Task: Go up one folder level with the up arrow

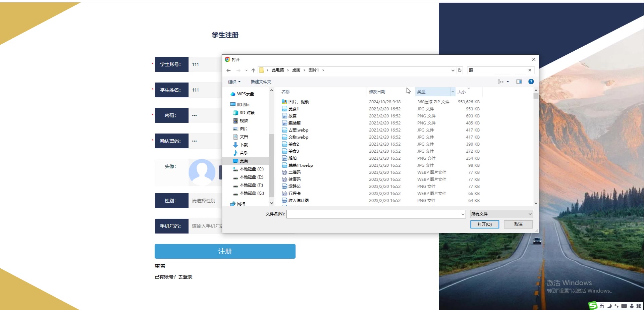Action: coord(253,70)
